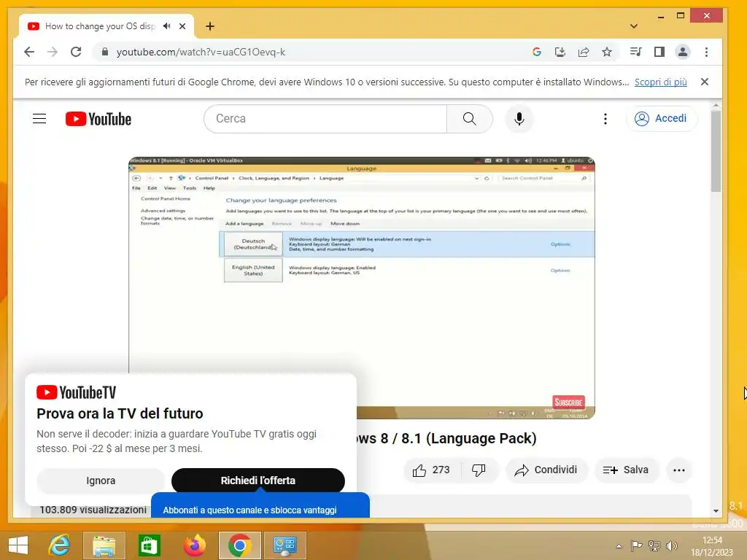Click the search magnifier button
The width and height of the screenshot is (747, 560).
click(x=470, y=119)
